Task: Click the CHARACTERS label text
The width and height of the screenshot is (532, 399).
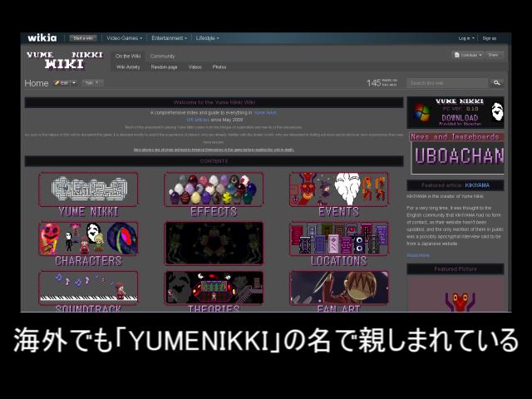Action: [88, 261]
